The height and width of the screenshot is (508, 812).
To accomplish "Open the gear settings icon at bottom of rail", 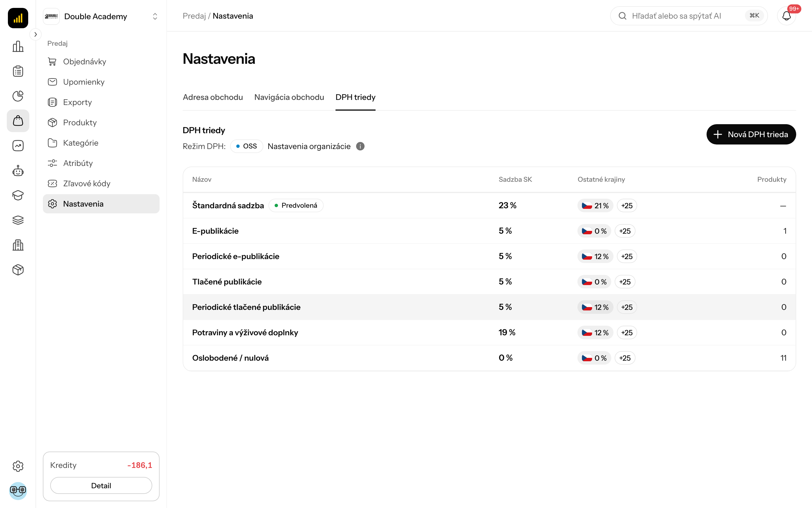I will (x=18, y=466).
